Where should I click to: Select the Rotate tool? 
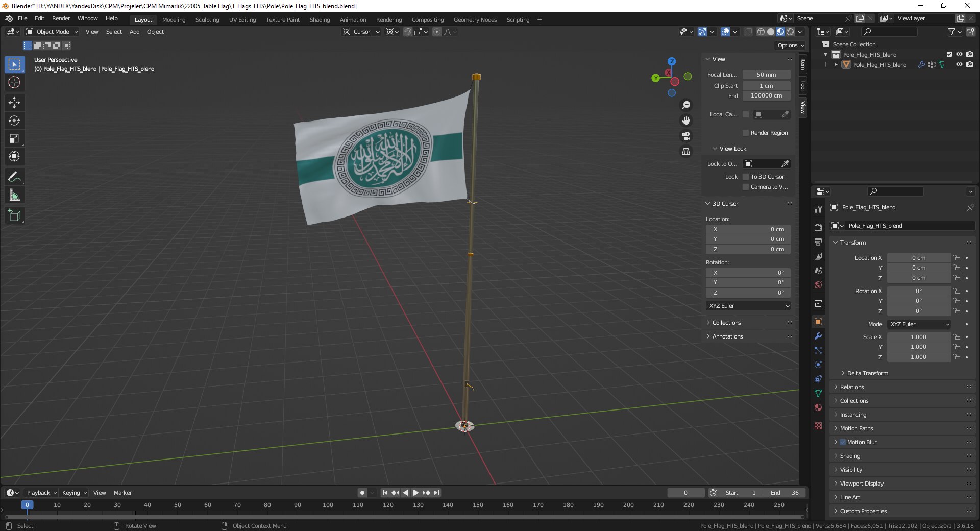point(14,121)
